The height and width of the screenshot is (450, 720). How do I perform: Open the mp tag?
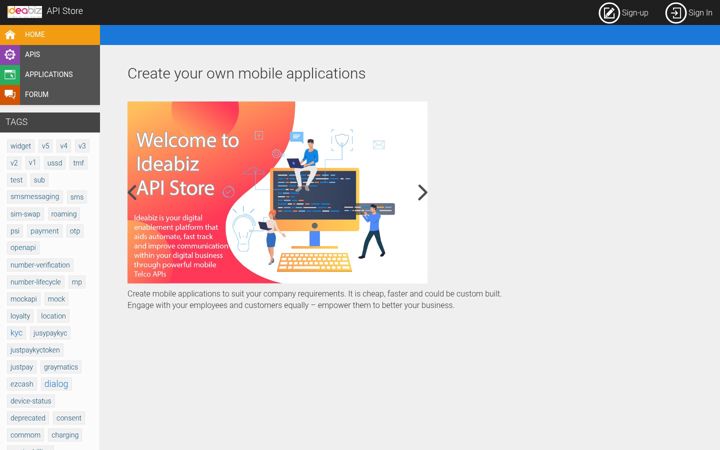click(77, 282)
